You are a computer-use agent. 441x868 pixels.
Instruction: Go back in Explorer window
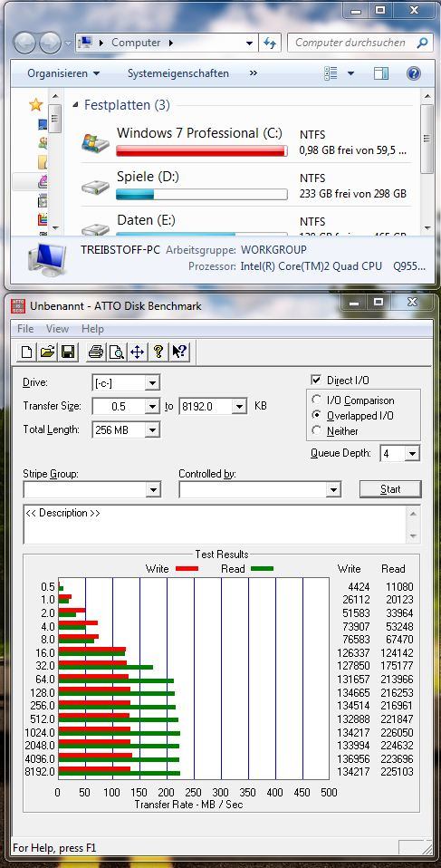pos(24,43)
